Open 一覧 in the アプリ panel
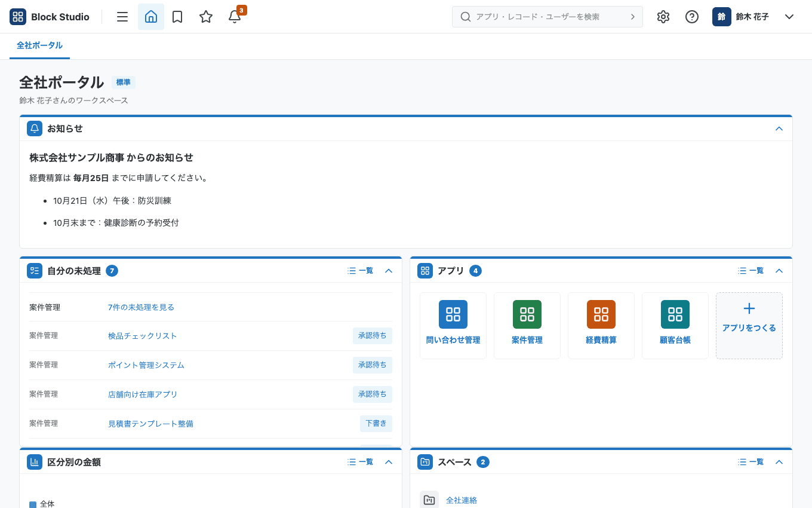Screen dimensions: 812x508 pyautogui.click(x=751, y=271)
